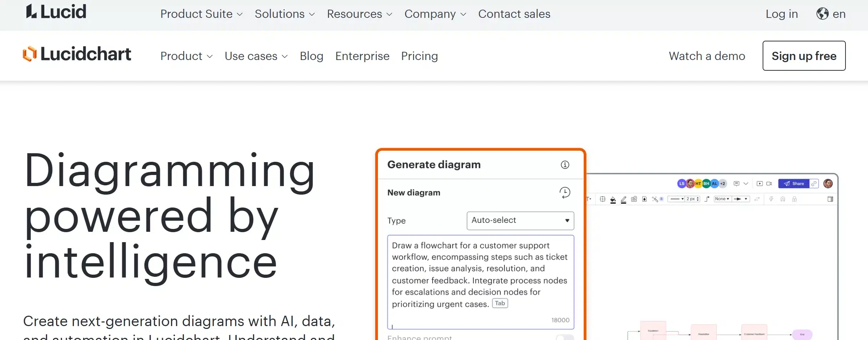Click the 'Generate diagram' panel title
This screenshot has width=868, height=340.
pos(434,165)
